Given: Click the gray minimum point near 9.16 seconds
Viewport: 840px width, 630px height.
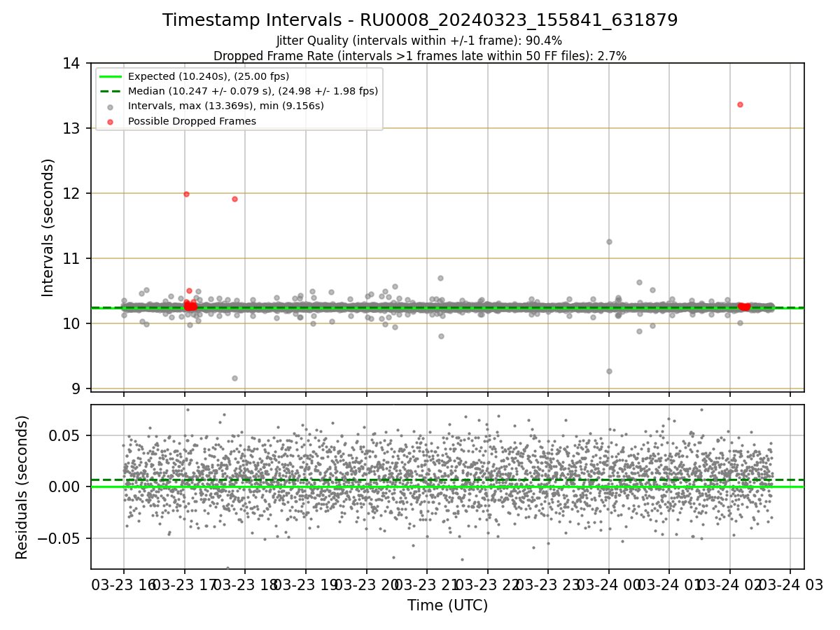Looking at the screenshot, I should tap(234, 378).
